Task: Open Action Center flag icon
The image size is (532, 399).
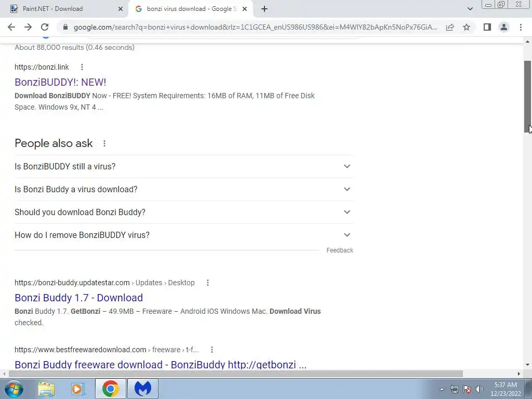Action: 467,389
